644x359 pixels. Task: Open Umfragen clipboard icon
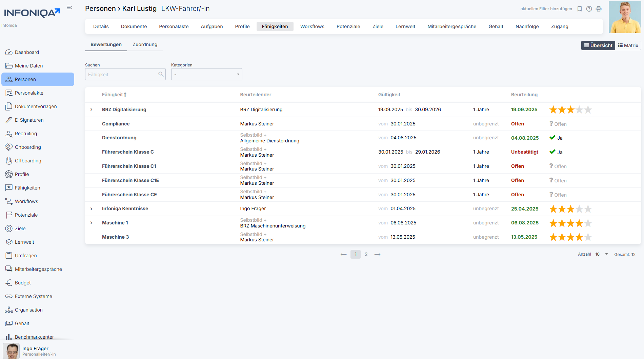(9, 256)
